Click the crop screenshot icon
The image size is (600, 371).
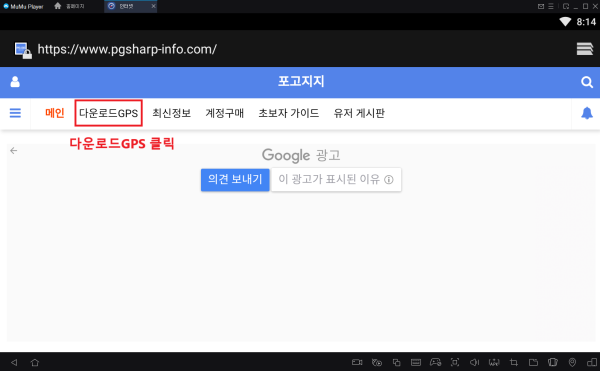[514, 362]
